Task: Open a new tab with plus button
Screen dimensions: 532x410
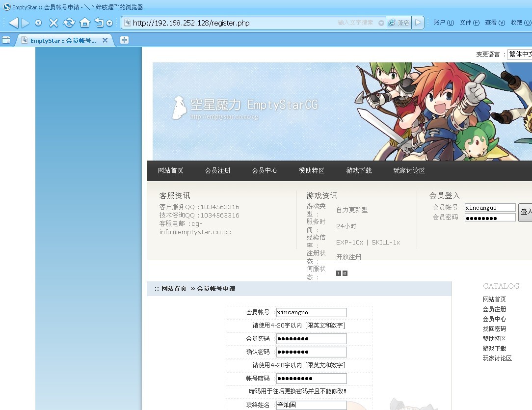Action: pos(124,40)
